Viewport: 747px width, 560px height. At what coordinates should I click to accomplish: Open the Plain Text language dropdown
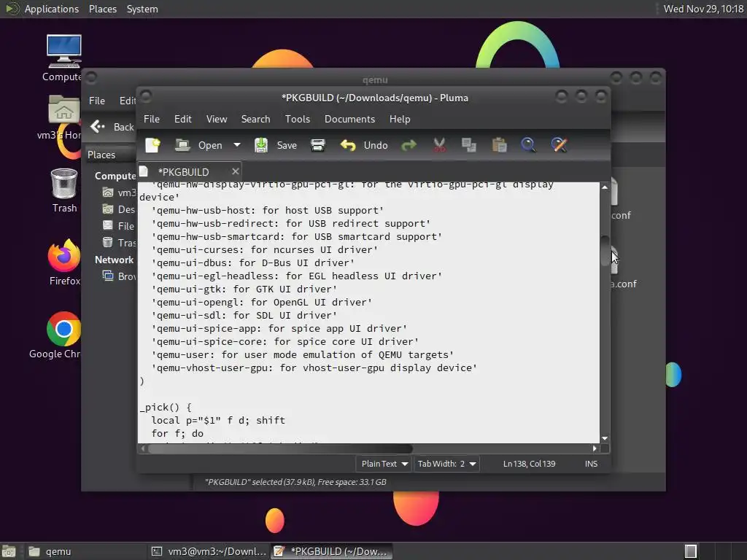click(384, 464)
